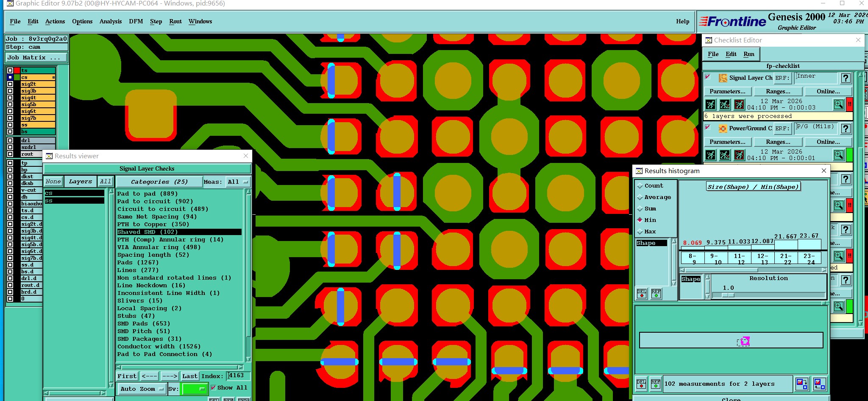The image size is (868, 401).
Task: Open Signal Layer check results magnifier
Action: click(x=839, y=104)
